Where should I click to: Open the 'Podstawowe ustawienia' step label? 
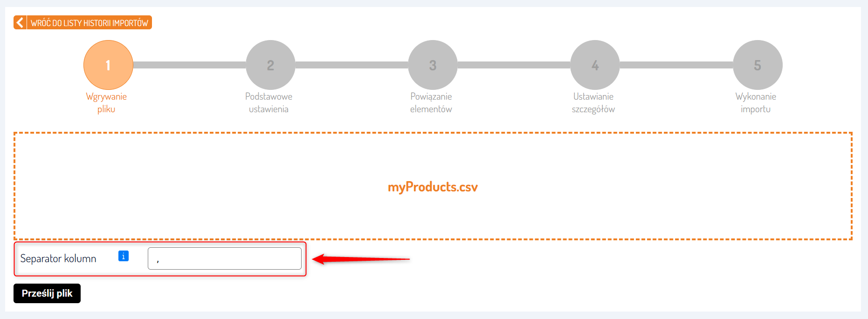tap(269, 103)
